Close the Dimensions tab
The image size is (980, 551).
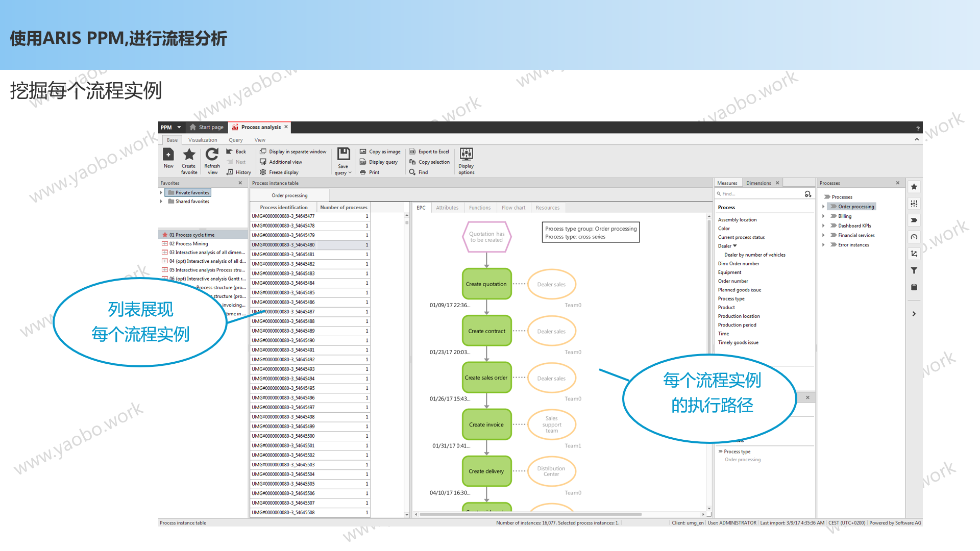[777, 183]
